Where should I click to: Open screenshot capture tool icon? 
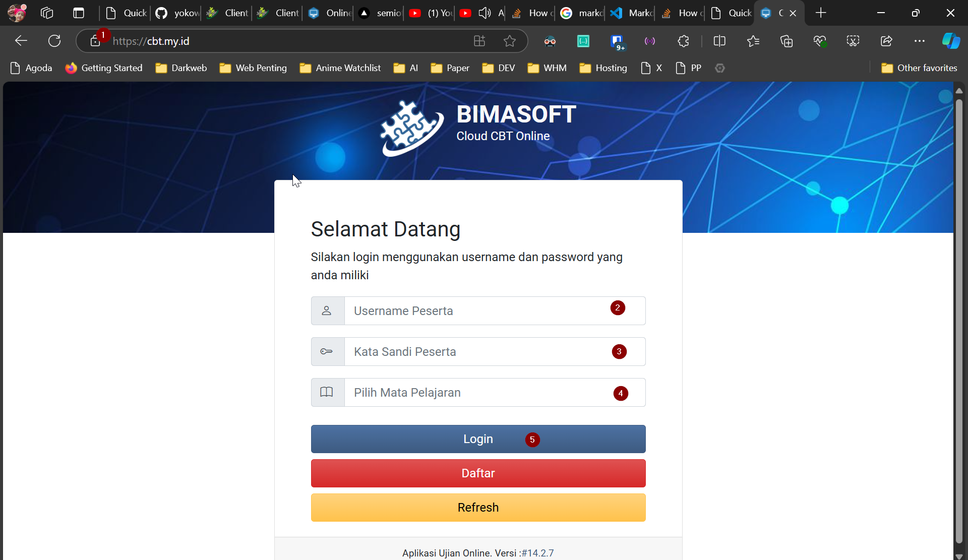point(853,41)
